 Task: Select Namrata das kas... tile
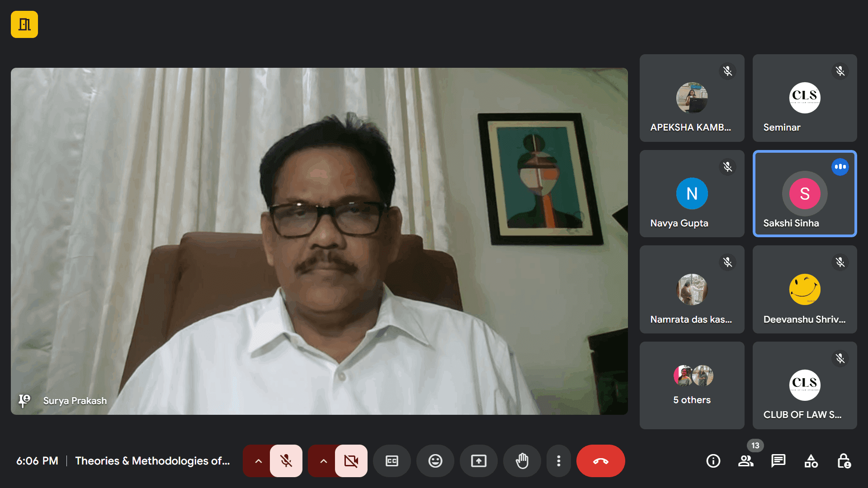[692, 290]
